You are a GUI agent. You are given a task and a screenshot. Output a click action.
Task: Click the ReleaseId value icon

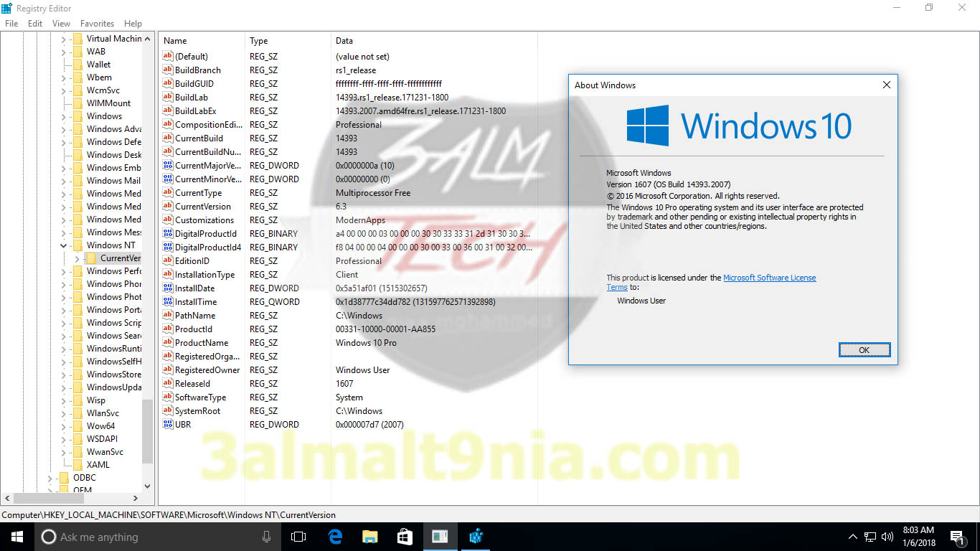point(168,384)
